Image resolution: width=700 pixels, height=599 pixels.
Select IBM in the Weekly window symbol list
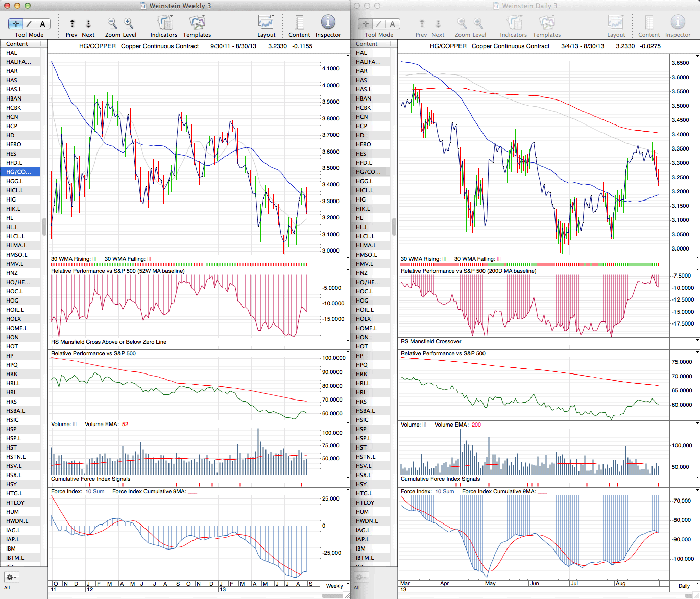[11, 548]
